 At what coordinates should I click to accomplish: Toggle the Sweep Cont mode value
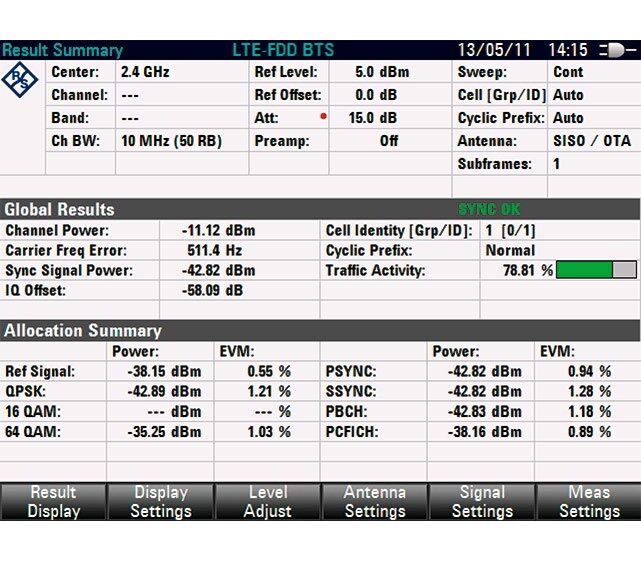tap(568, 72)
